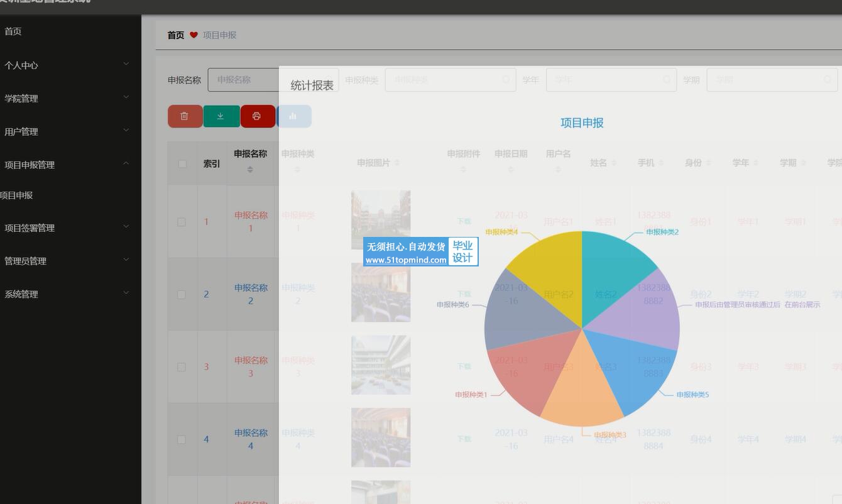
Task: Click pie label 申报种类1
Action: [x=471, y=395]
